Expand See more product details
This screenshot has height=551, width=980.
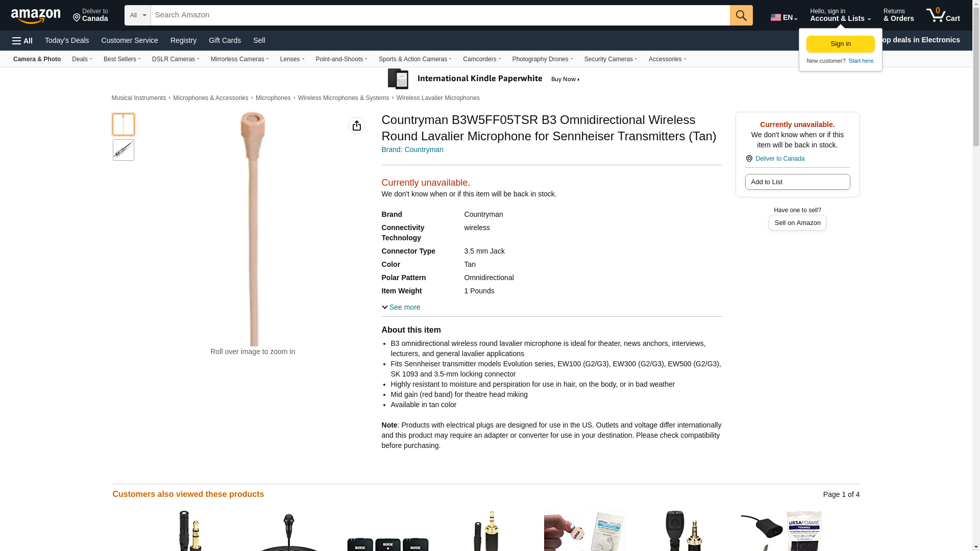(401, 307)
